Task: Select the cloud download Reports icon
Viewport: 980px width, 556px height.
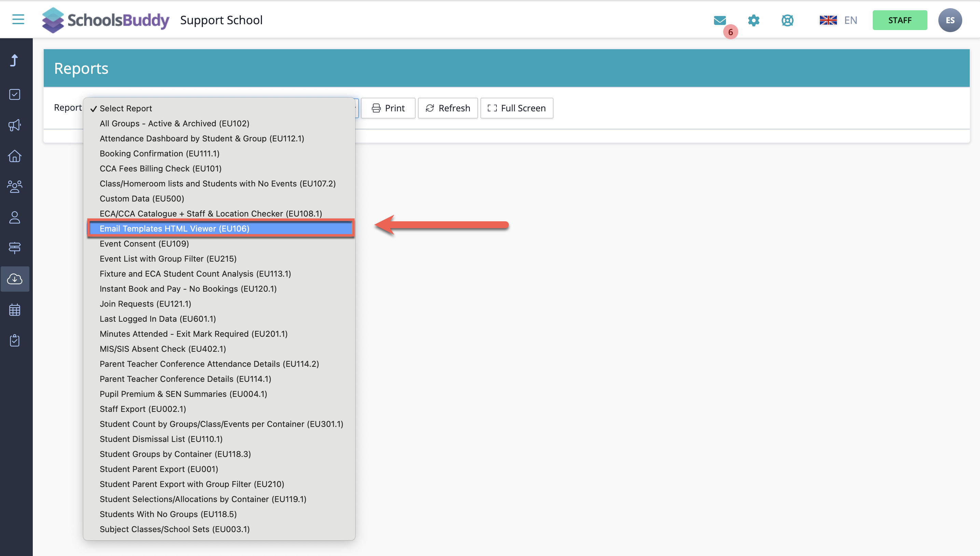Action: click(x=14, y=279)
